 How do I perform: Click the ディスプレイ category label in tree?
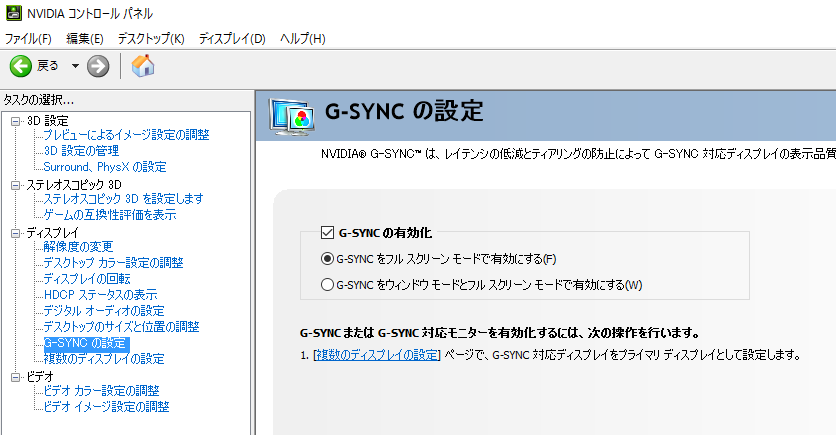coord(53,233)
